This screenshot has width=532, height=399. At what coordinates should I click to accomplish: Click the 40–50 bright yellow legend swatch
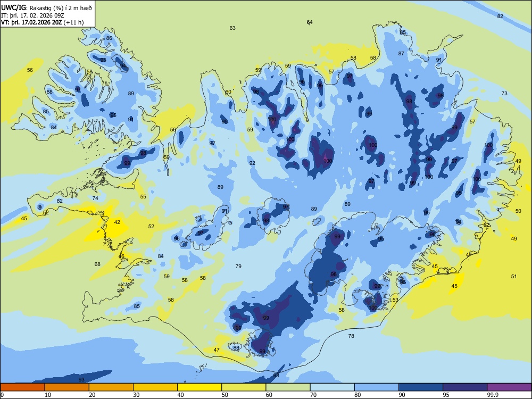tap(199, 387)
